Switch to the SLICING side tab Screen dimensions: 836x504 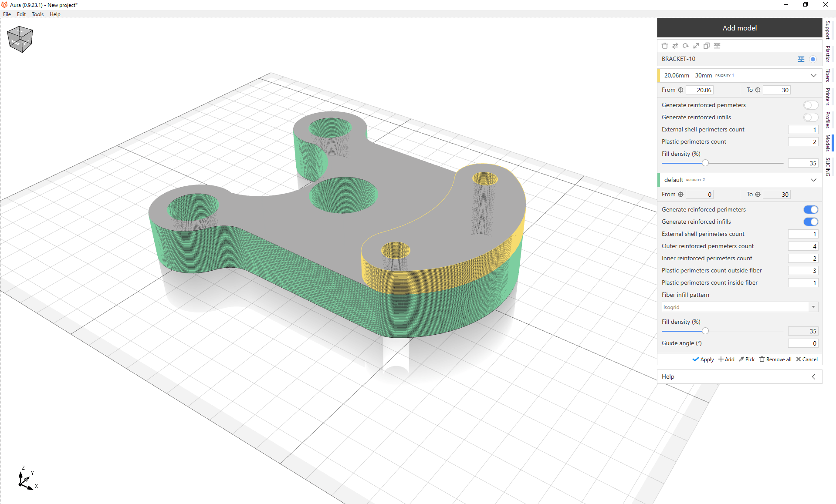click(828, 167)
